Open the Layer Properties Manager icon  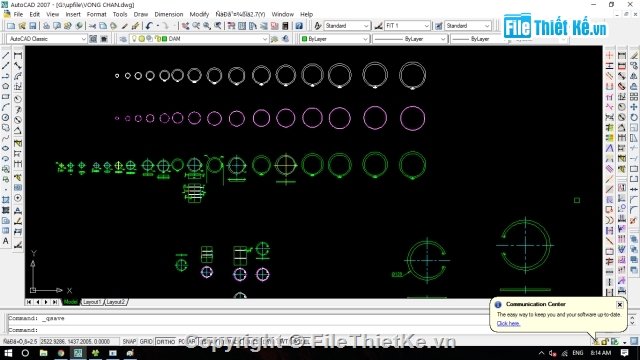coord(123,39)
